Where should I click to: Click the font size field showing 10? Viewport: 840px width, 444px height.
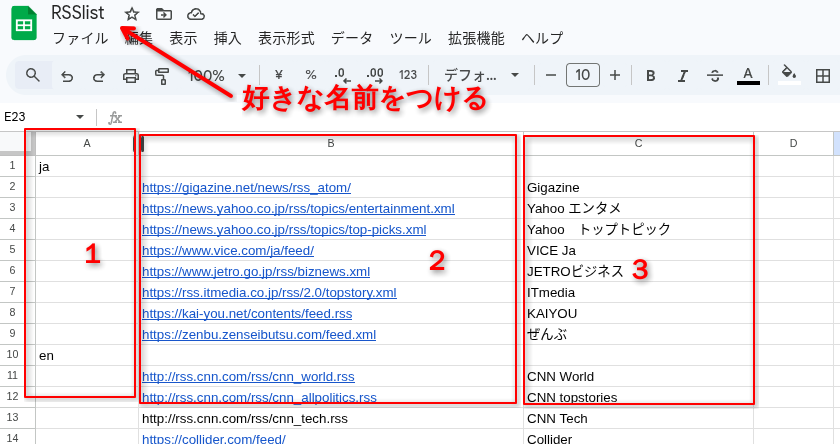[x=583, y=75]
